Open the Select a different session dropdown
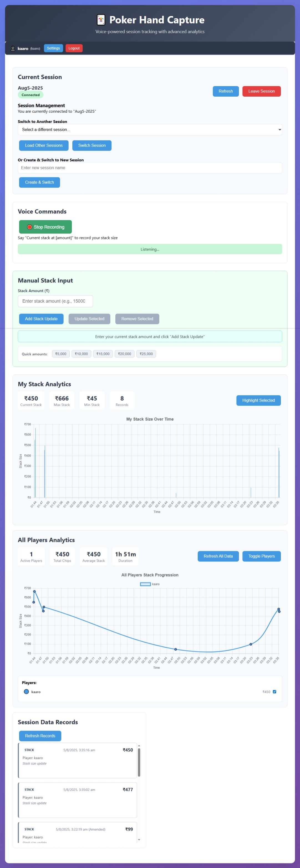 [x=150, y=130]
